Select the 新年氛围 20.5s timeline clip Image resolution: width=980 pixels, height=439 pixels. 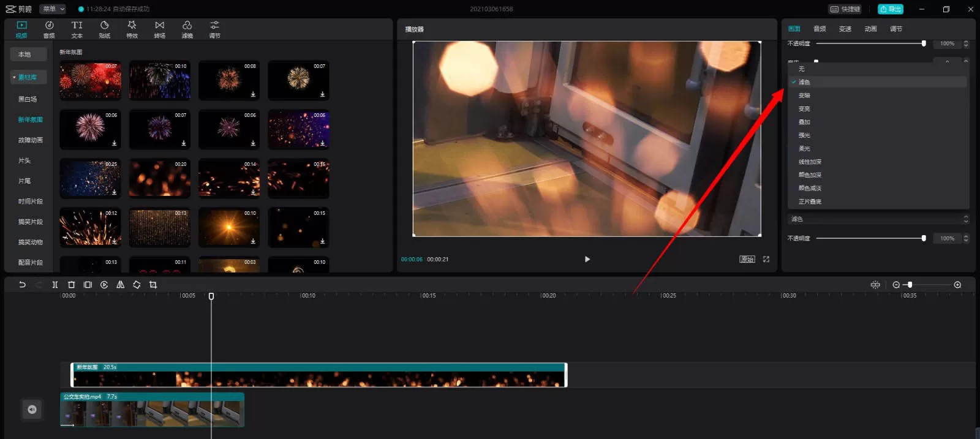(319, 375)
